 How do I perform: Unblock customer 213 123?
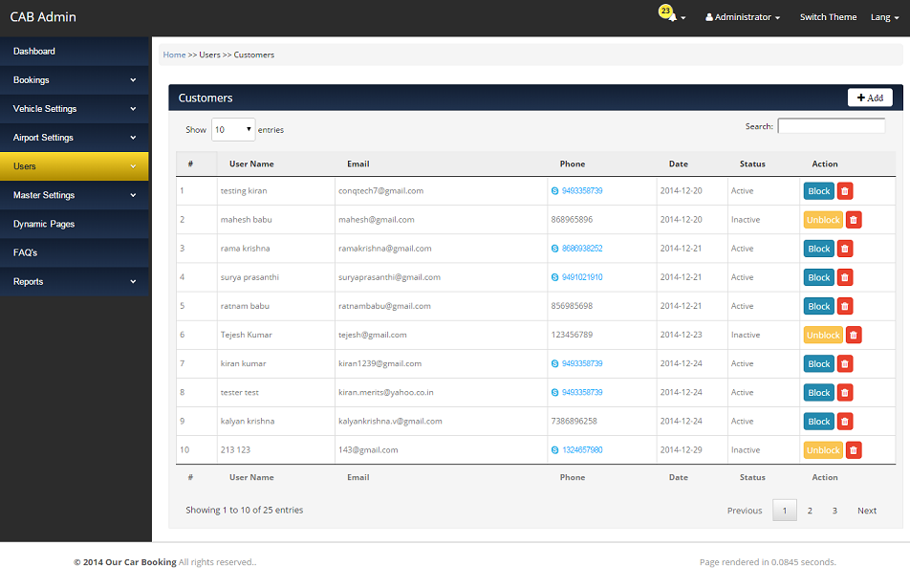823,450
